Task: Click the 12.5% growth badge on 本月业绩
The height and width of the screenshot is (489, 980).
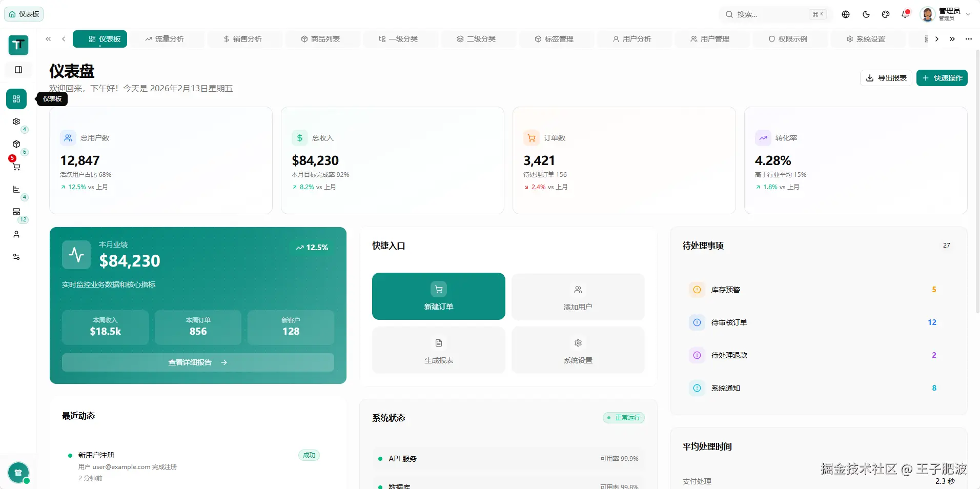Action: (312, 248)
